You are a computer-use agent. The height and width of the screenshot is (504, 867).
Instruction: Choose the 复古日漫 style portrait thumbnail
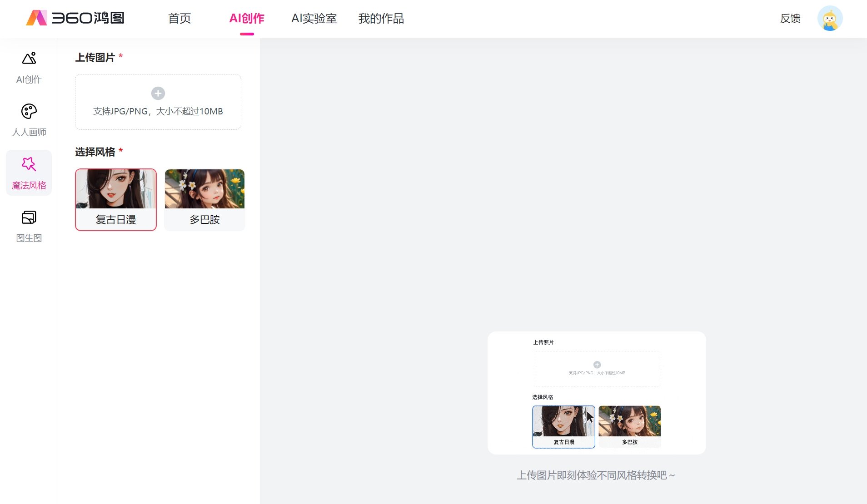tap(116, 189)
